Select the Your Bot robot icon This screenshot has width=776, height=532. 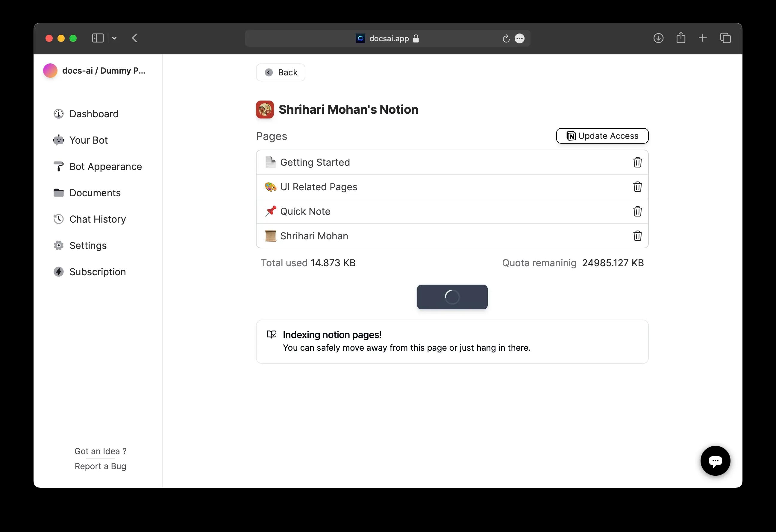(x=58, y=140)
